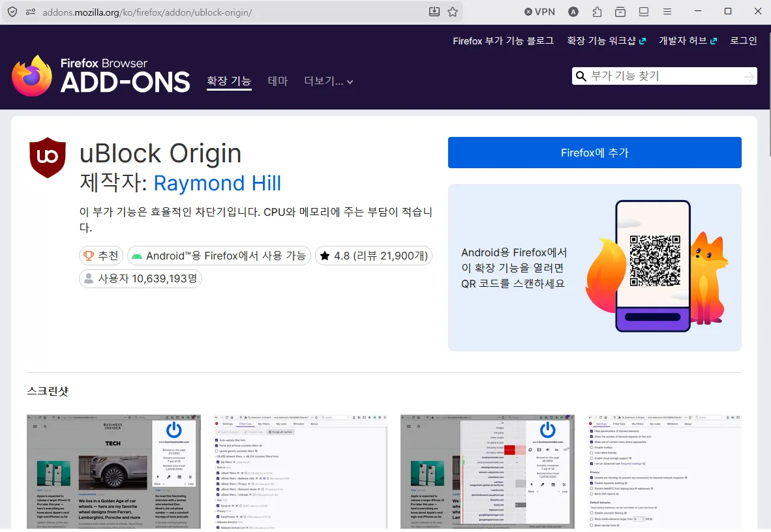This screenshot has height=532, width=771.
Task: Click 사용자 10,639,193명 badge
Action: pos(141,278)
